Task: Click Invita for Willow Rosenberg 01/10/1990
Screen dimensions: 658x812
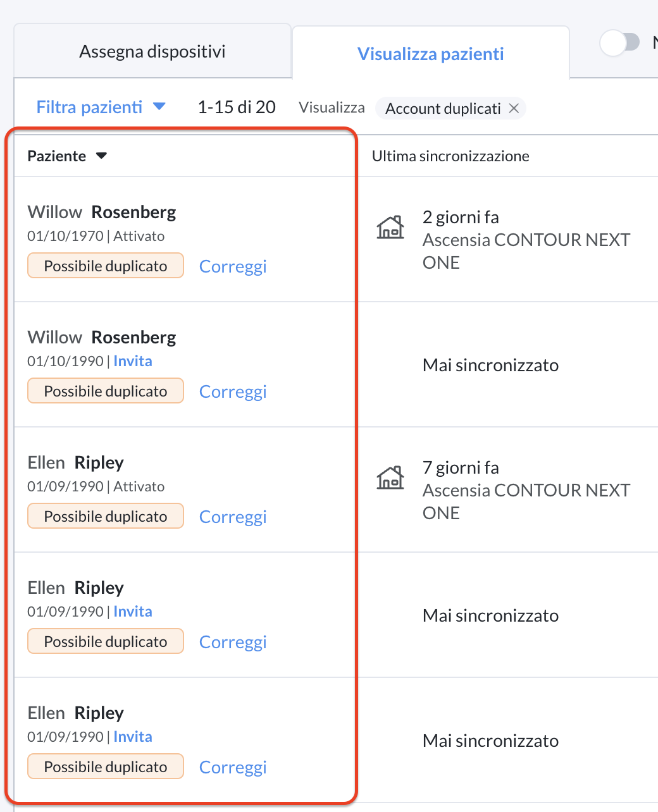Action: click(x=133, y=361)
